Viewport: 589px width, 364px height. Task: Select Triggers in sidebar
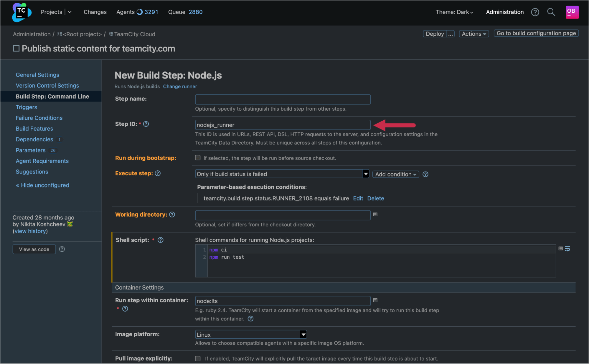click(27, 107)
